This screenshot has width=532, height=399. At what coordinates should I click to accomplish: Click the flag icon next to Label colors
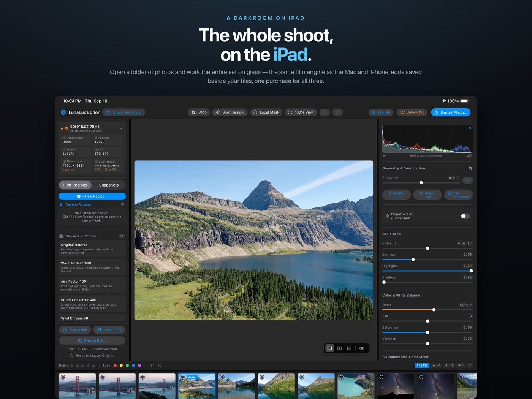pos(152,366)
